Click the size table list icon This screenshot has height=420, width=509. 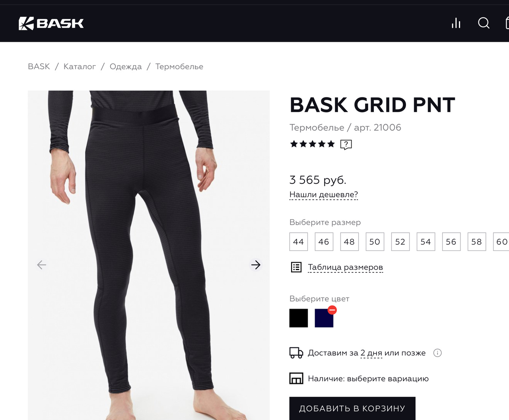(296, 267)
